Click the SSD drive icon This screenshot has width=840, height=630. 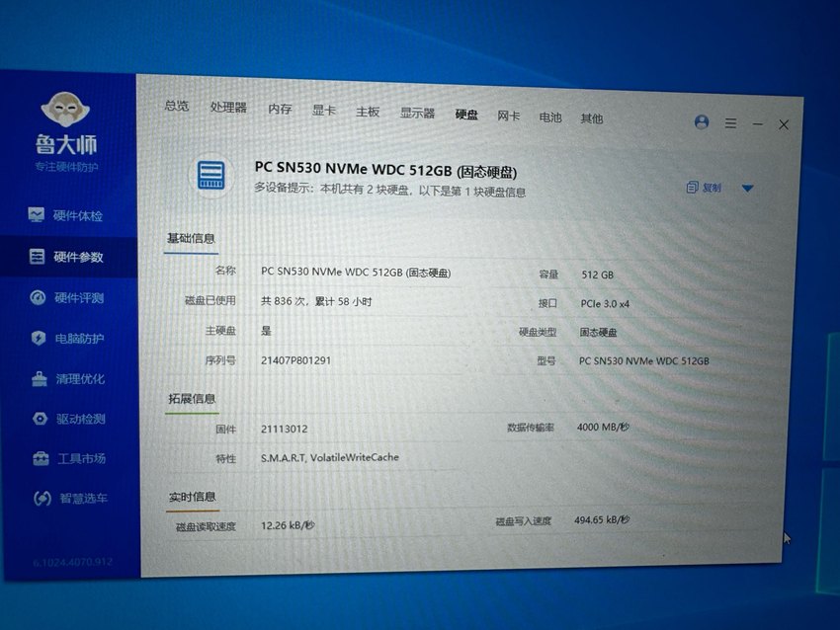211,176
